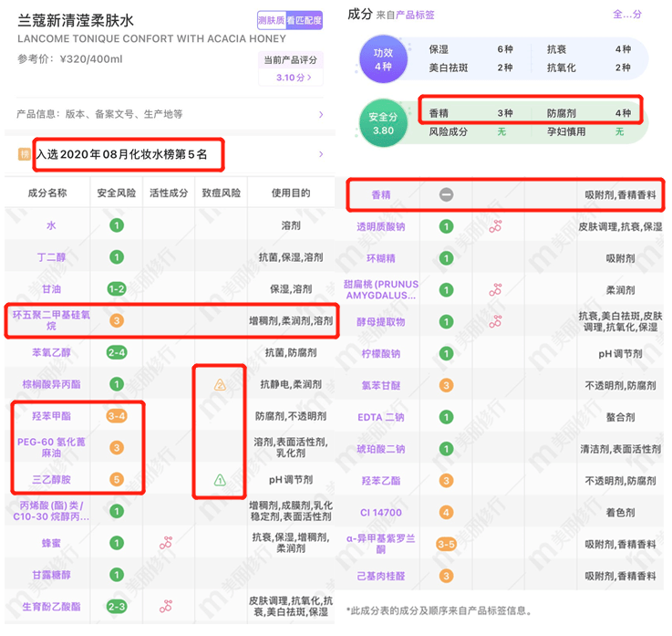This screenshot has width=672, height=636.
Task: Select the 安全风险 column header
Action: (x=117, y=193)
